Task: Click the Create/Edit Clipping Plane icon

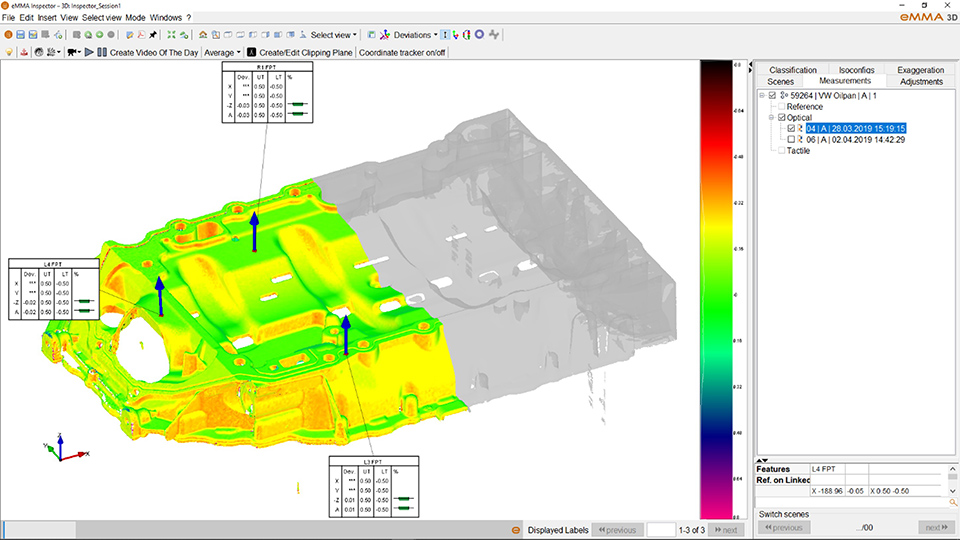Action: 251,52
